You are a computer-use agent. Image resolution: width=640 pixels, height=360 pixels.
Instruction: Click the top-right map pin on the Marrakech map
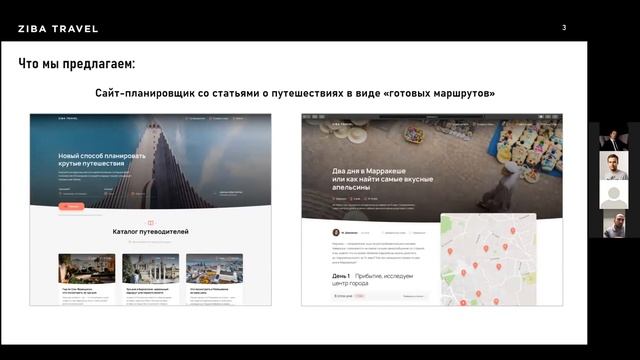[513, 231]
